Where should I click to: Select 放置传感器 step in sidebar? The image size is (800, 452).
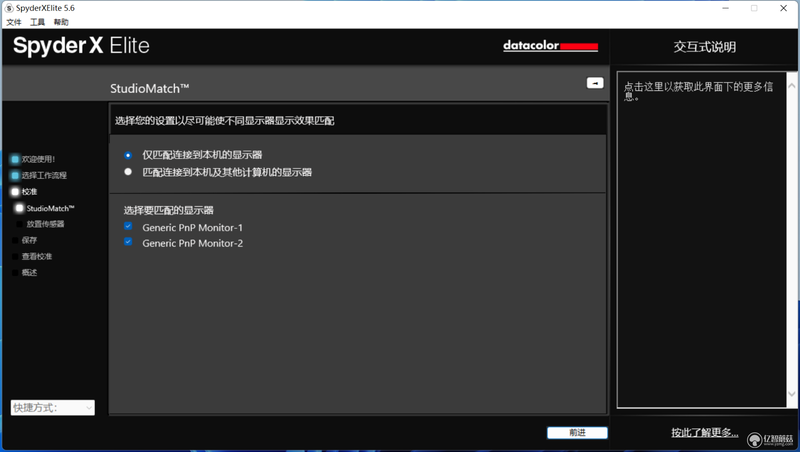[40, 224]
